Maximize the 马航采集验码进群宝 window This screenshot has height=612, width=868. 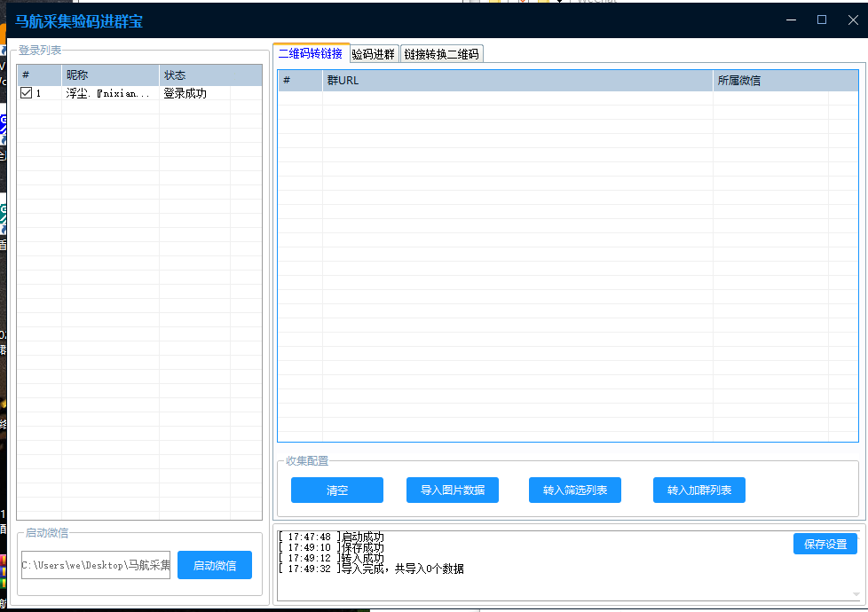coord(822,20)
